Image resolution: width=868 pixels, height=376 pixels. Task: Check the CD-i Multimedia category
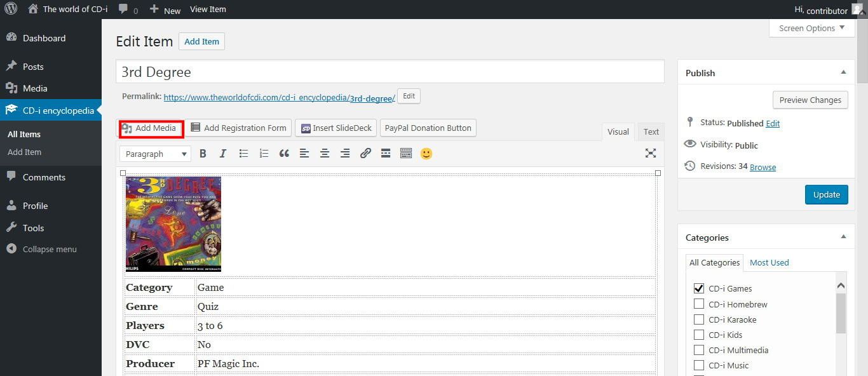[699, 350]
